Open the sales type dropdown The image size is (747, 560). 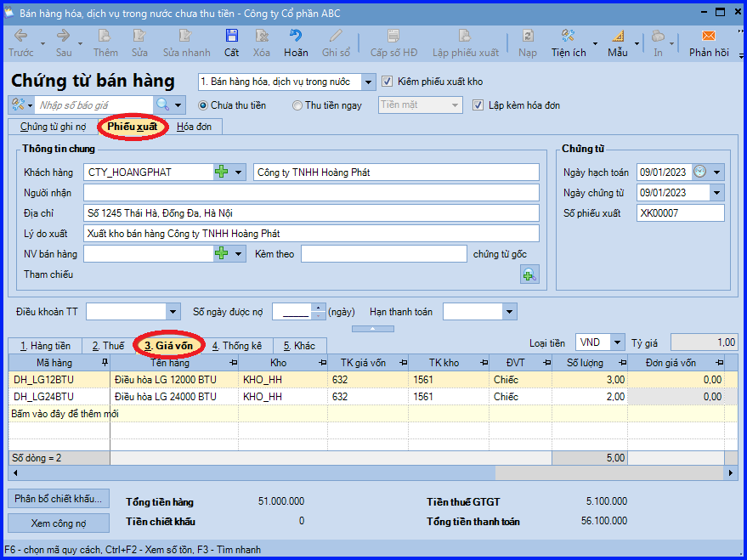coord(368,82)
